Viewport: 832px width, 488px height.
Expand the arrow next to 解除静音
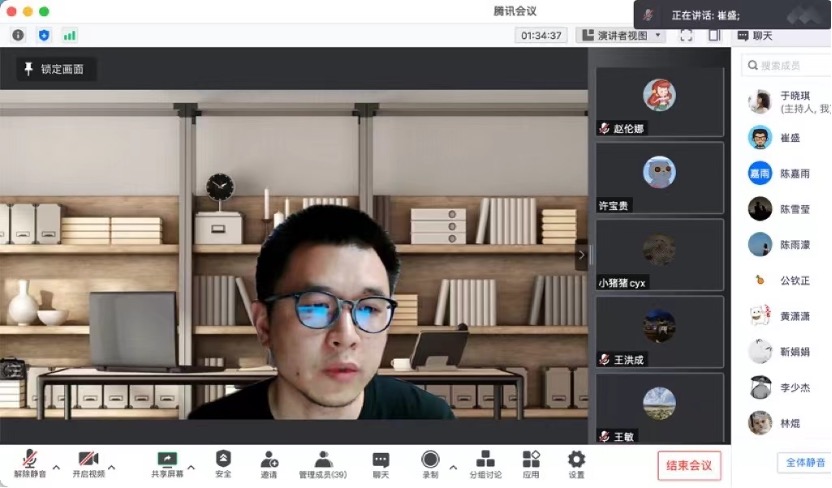click(x=56, y=467)
